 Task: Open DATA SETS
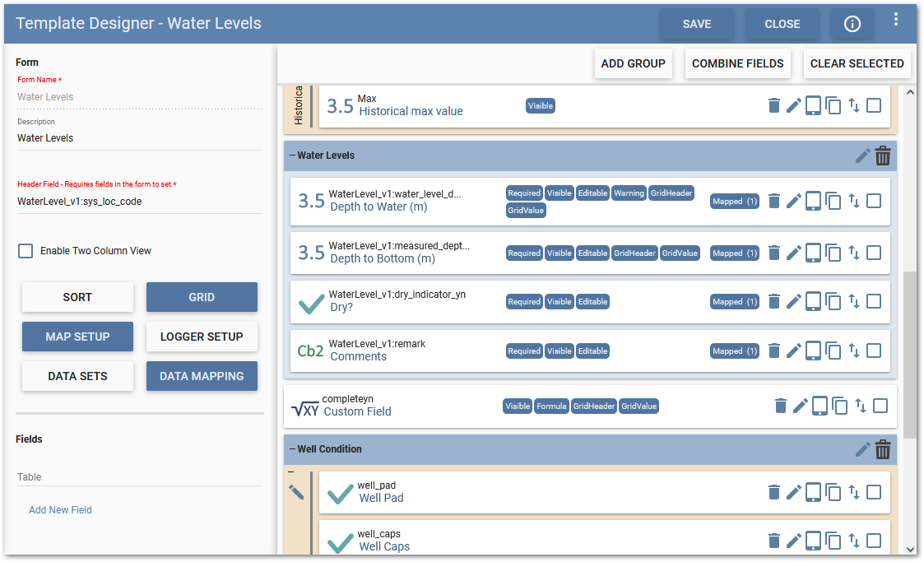click(78, 376)
